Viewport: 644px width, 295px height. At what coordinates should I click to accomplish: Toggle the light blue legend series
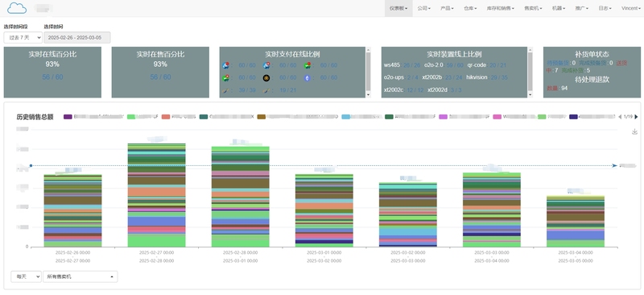[x=346, y=117]
